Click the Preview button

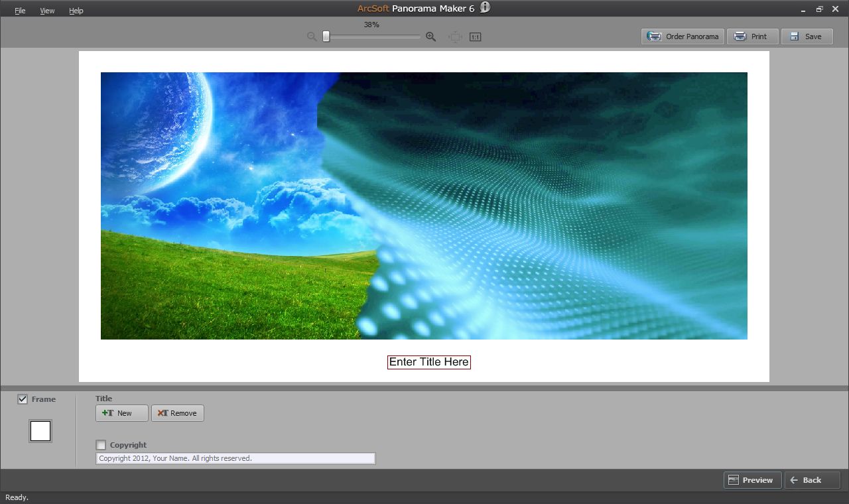[x=752, y=480]
